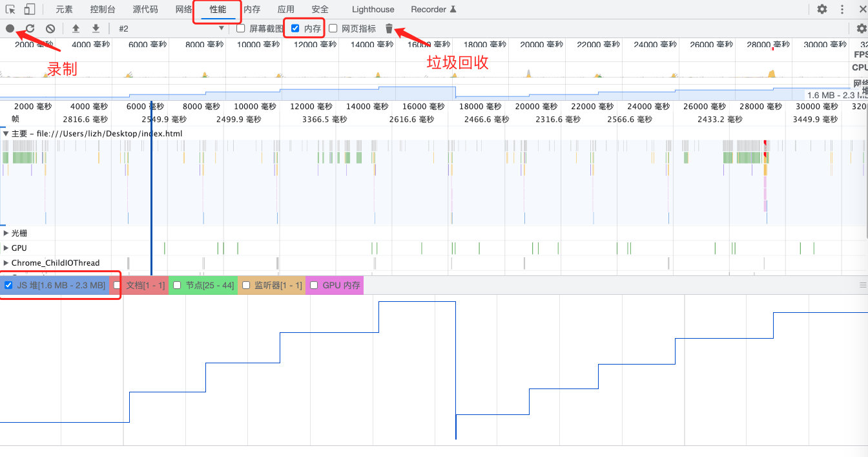The width and height of the screenshot is (868, 457).
Task: Check the GPU 内存 counter checkbox
Action: pos(315,285)
